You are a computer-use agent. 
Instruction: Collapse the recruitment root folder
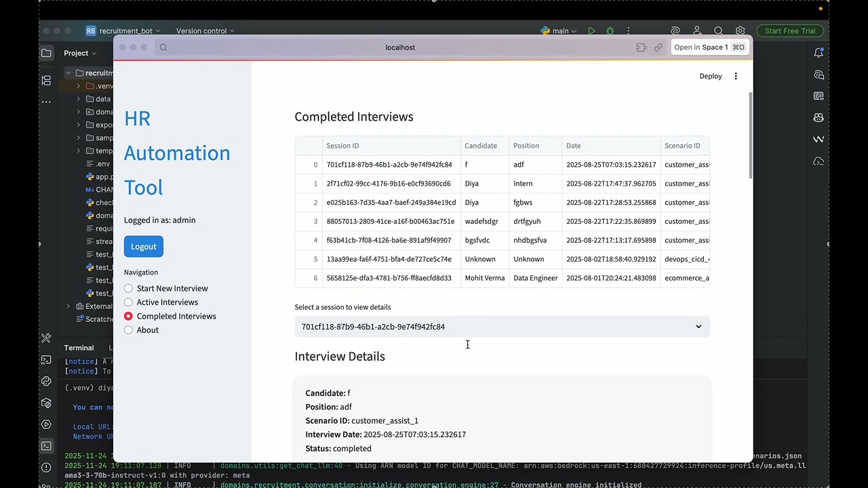[68, 73]
